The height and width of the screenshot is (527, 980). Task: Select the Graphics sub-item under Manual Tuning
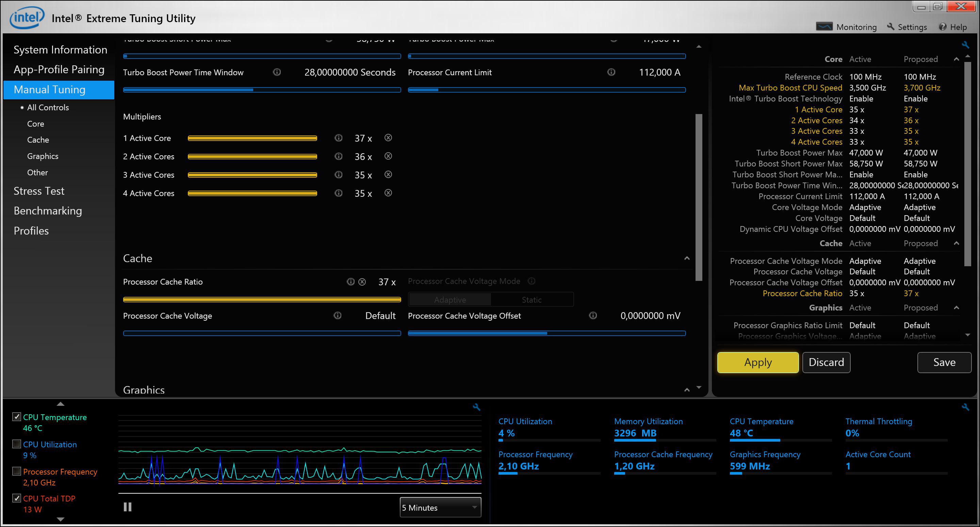pos(43,156)
